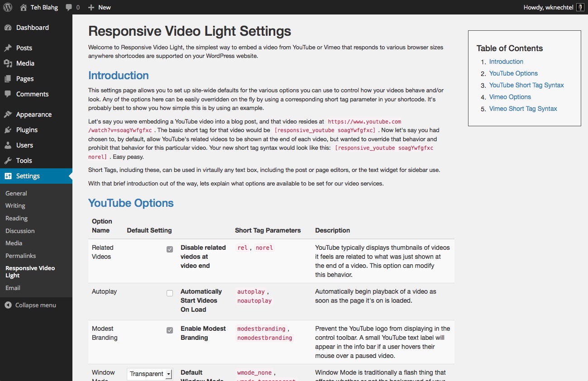Click the comment bubble icon in the admin bar
The height and width of the screenshot is (381, 588).
pos(69,7)
